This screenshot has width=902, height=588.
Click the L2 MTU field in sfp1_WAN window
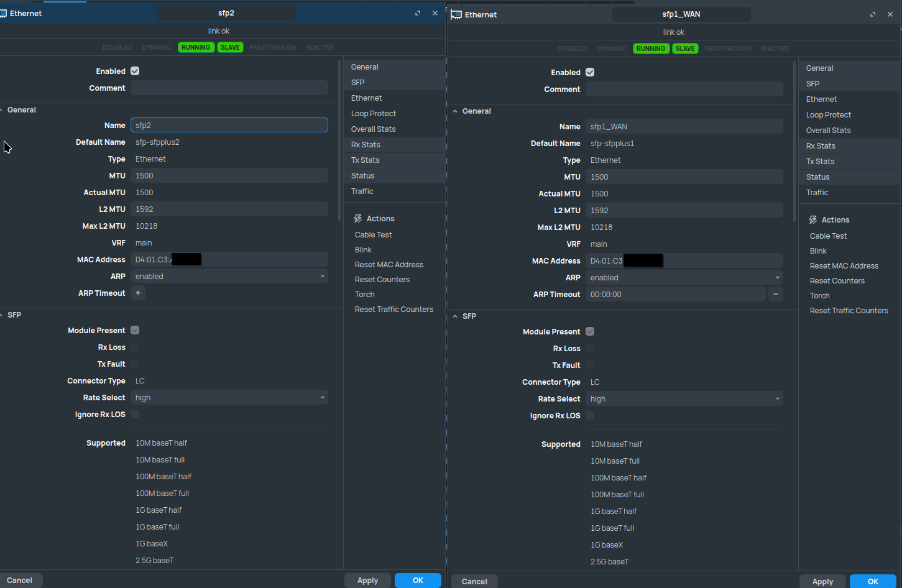tap(684, 211)
